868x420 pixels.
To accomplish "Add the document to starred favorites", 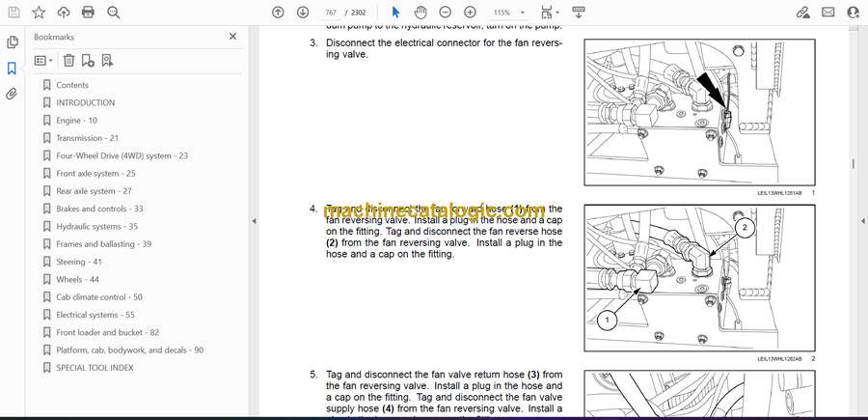I will click(x=39, y=13).
